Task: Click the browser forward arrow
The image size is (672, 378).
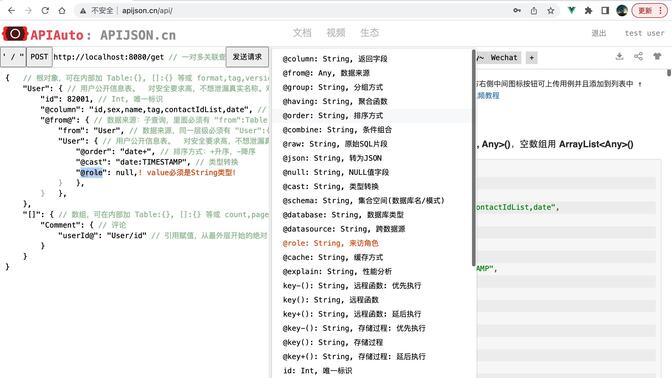Action: [28, 11]
